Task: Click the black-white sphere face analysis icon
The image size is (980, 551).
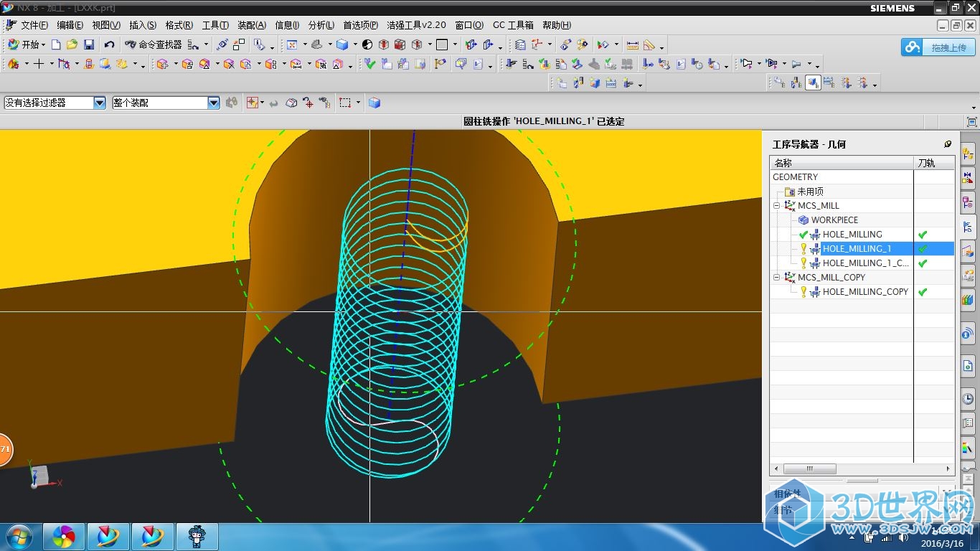Action: tap(367, 44)
